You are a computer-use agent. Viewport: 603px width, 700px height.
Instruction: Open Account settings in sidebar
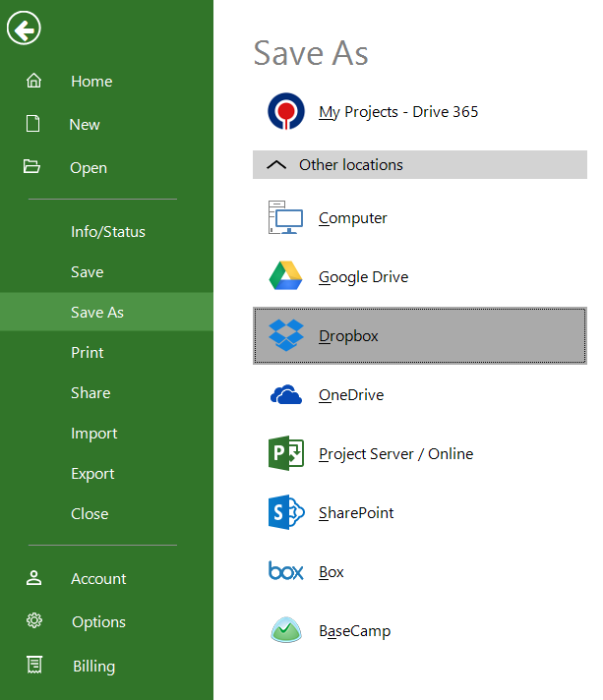click(97, 579)
